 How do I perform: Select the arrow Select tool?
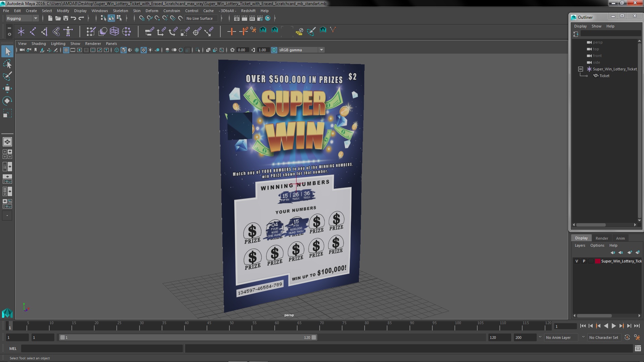7,51
